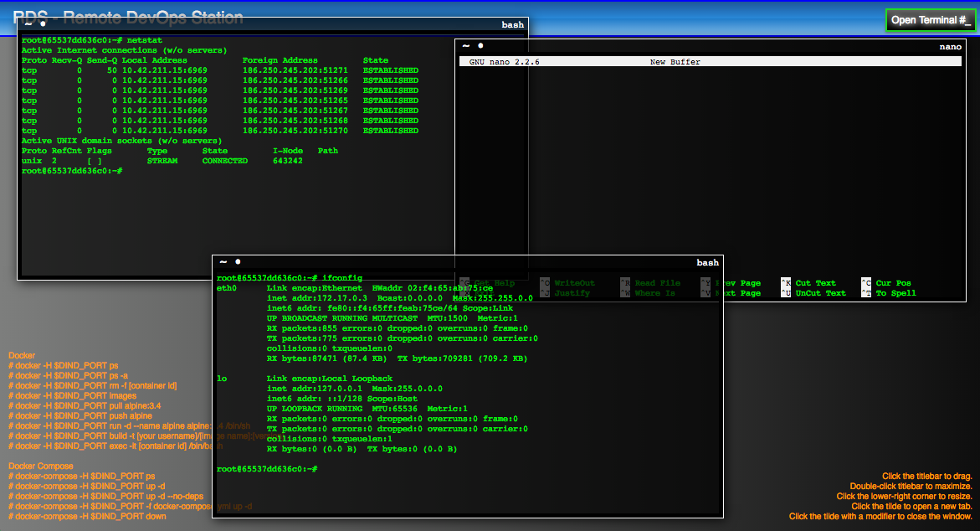Image resolution: width=980 pixels, height=531 pixels.
Task: Click the row with foreign port 51270
Action: pos(220,131)
